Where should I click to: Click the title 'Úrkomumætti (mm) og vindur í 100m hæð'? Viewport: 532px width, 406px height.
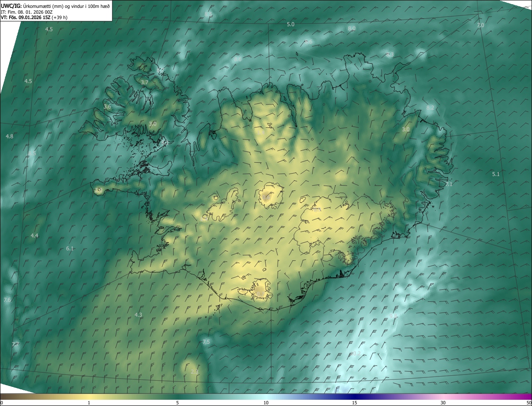click(66, 6)
